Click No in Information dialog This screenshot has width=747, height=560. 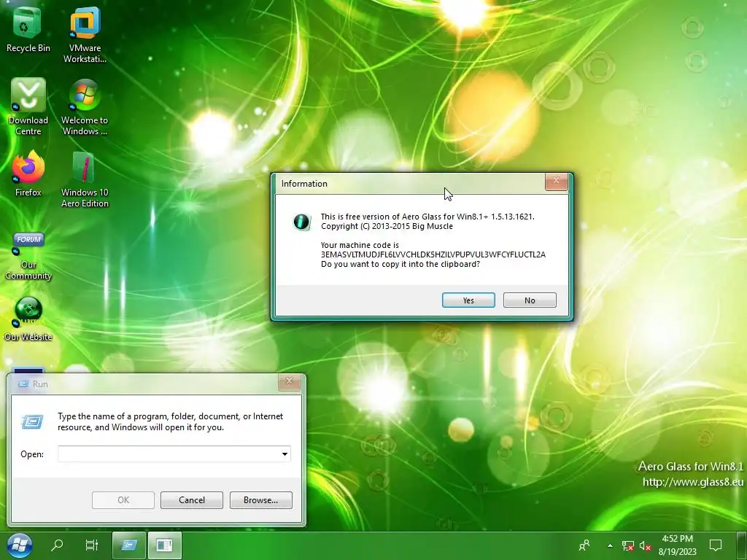tap(530, 300)
